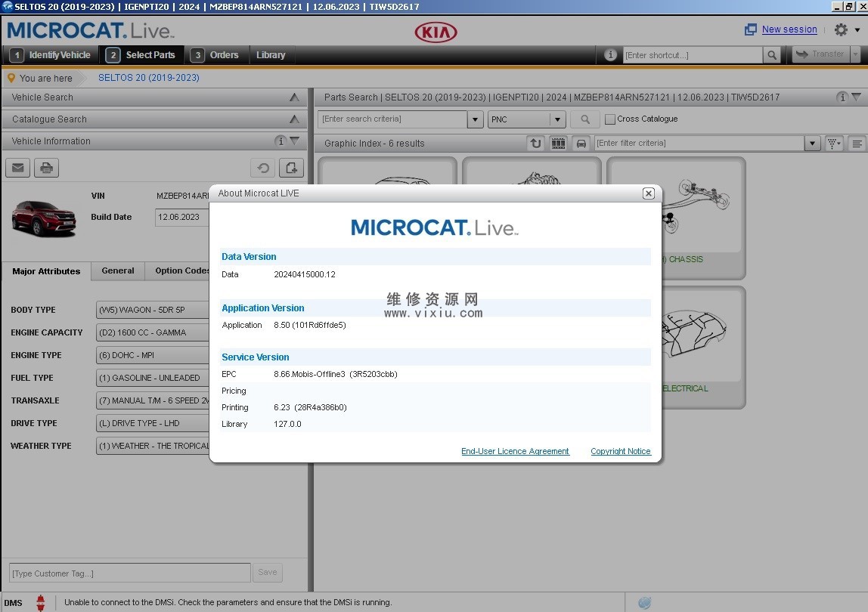Click the filmstrip view icon
The width and height of the screenshot is (868, 612).
click(x=559, y=144)
